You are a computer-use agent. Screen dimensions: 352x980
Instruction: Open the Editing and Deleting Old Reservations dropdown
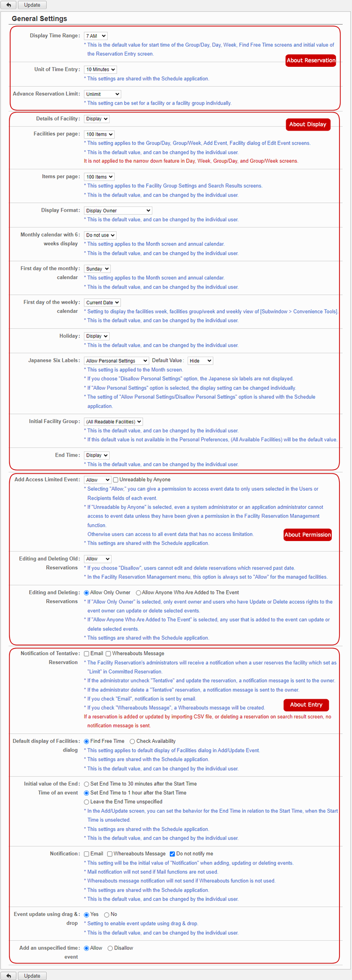click(98, 559)
